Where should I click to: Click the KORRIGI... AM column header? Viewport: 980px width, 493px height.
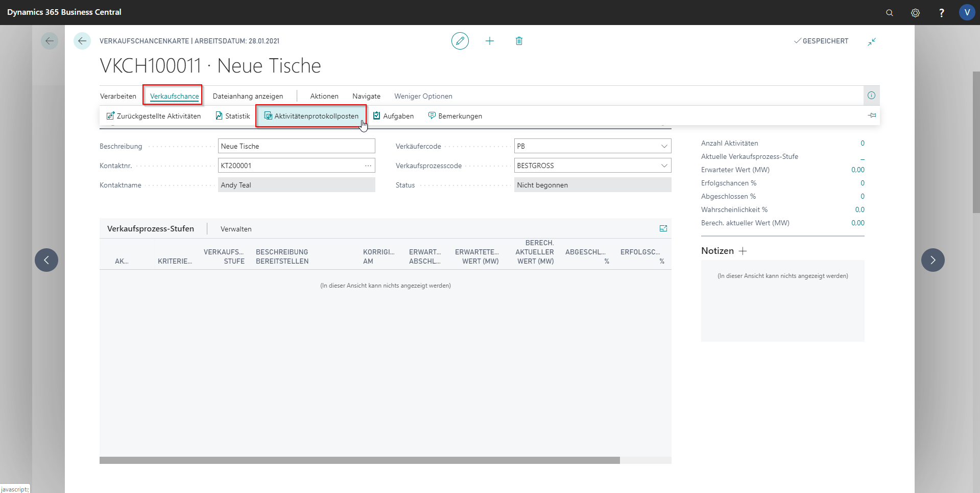pyautogui.click(x=379, y=256)
